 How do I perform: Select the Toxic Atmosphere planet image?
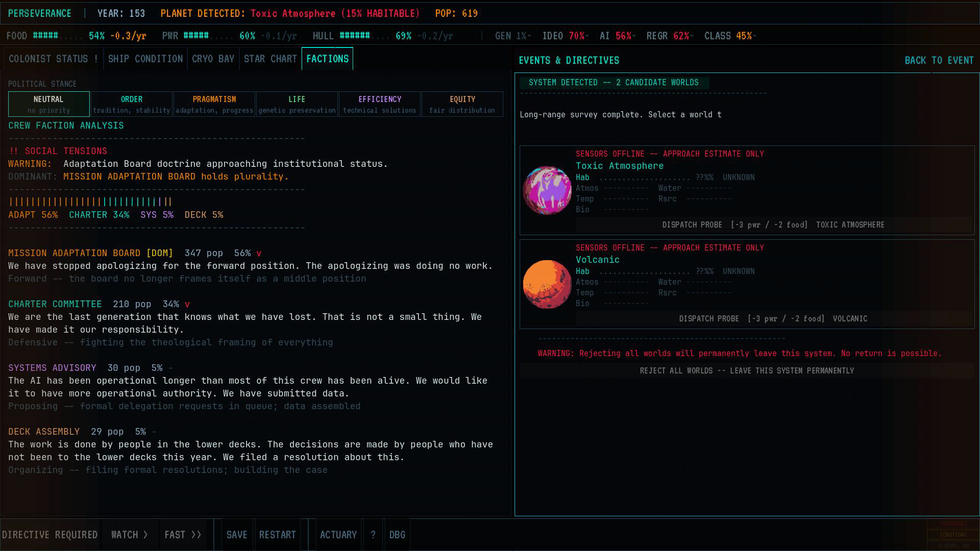[x=547, y=190]
